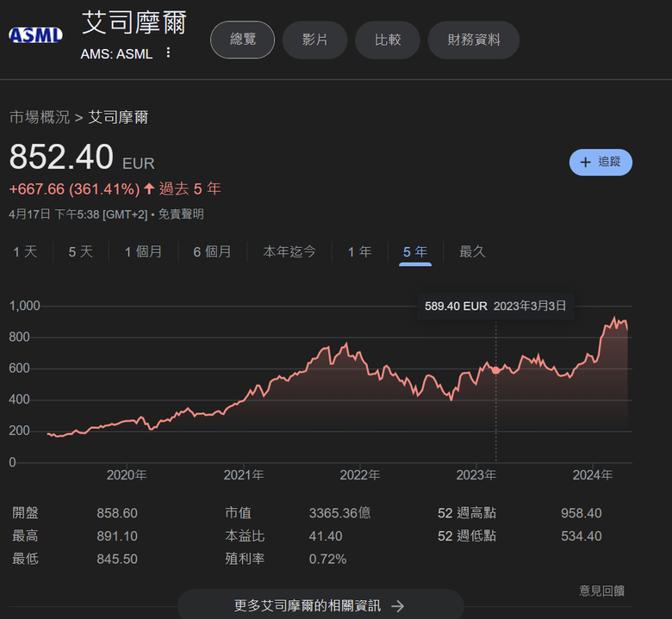Viewport: 672px width, 619px height.
Task: Click the 2024年 x-axis label
Action: (592, 475)
